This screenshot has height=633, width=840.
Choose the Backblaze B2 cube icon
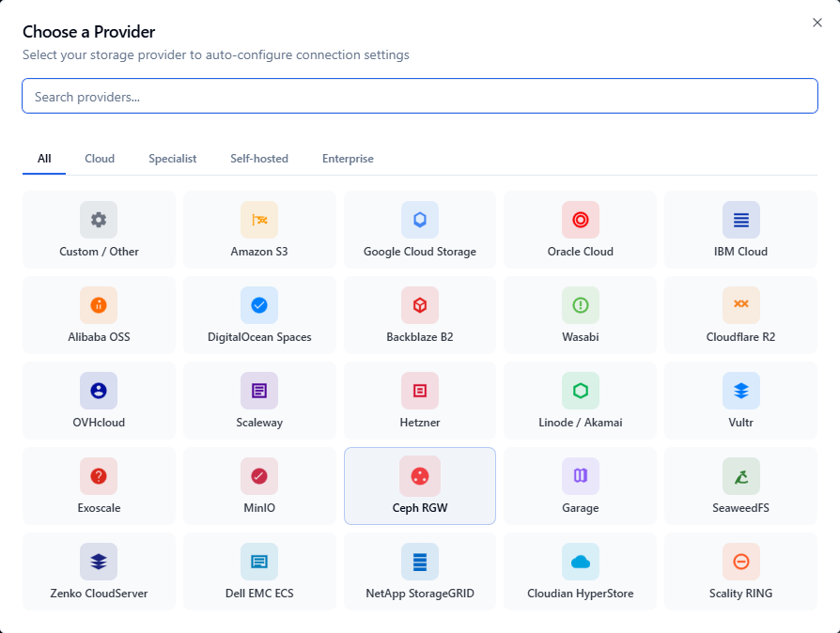click(420, 305)
